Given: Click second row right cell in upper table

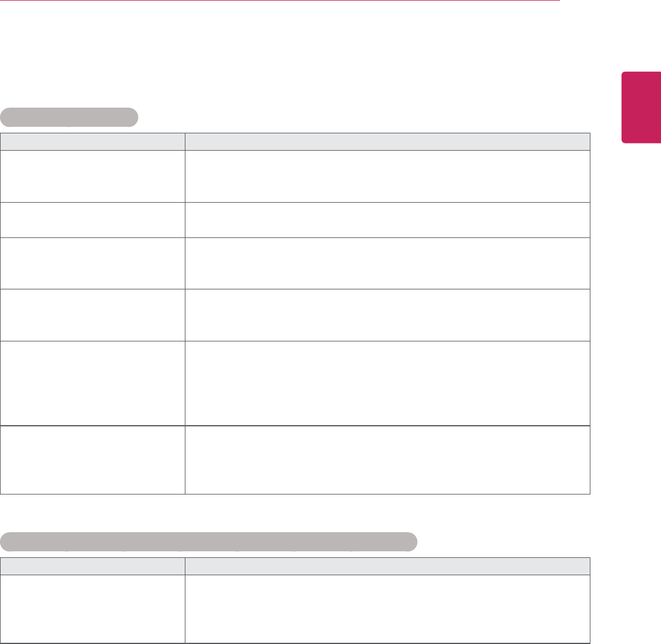Looking at the screenshot, I should pyautogui.click(x=387, y=219).
